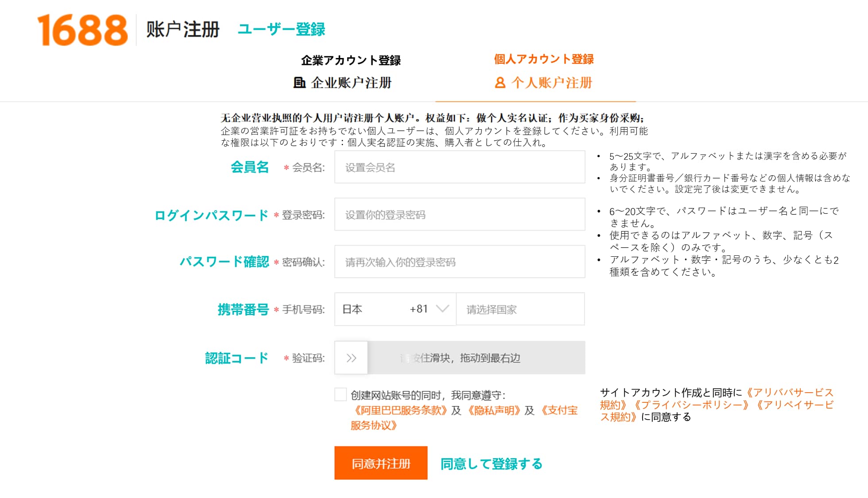Focus the 登录密码 input field
The width and height of the screenshot is (868, 498).
pos(459,215)
